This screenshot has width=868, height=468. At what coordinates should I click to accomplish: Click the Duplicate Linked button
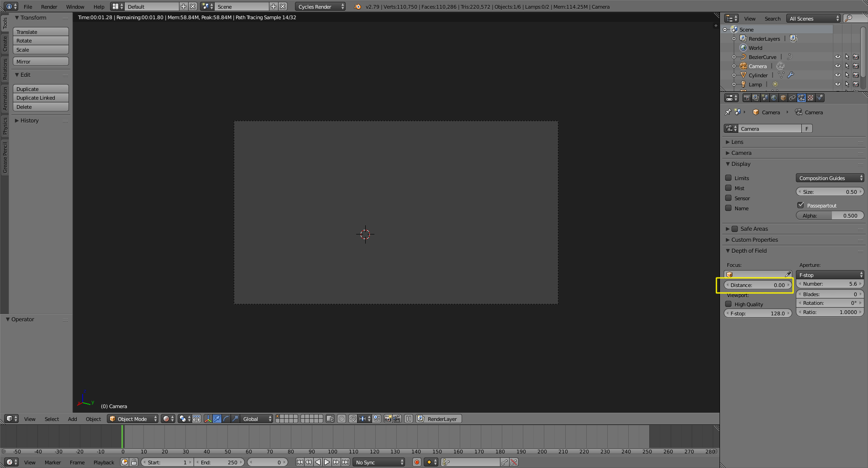point(41,98)
